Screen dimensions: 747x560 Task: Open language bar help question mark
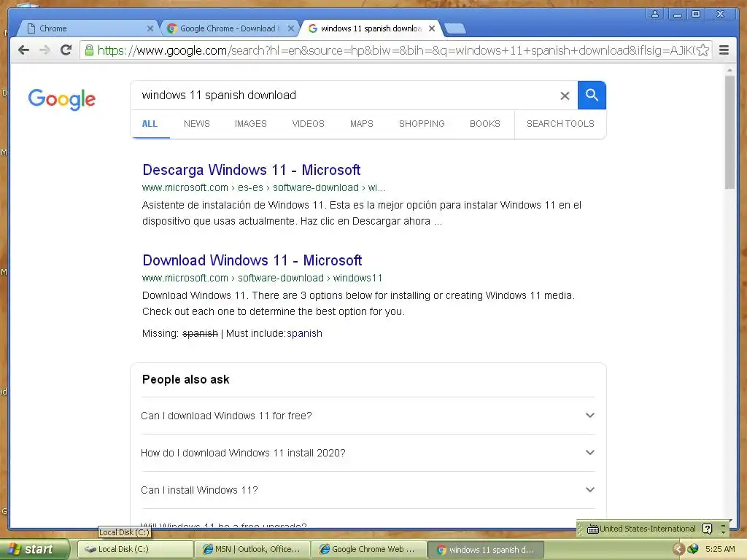coord(707,529)
